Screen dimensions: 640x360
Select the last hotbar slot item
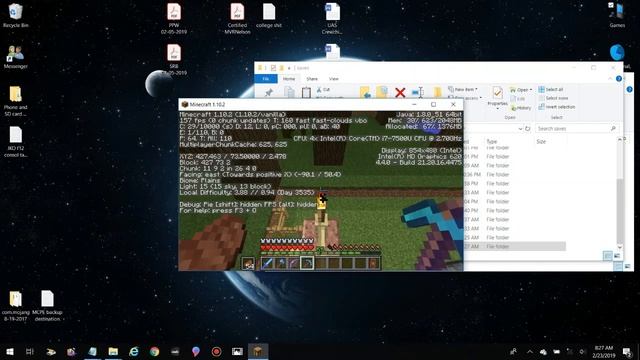pyautogui.click(x=373, y=263)
